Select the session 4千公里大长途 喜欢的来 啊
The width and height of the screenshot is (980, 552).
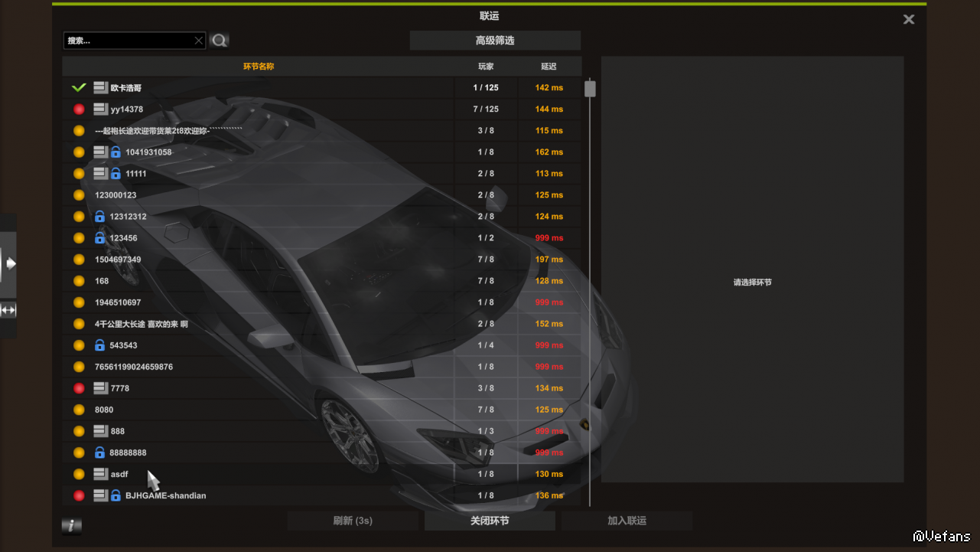point(322,324)
